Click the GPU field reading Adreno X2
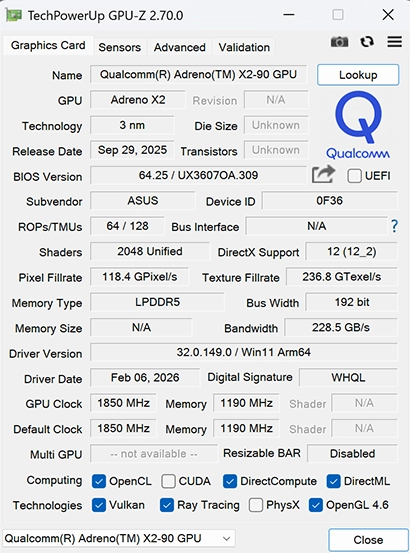This screenshot has height=553, width=410. pyautogui.click(x=138, y=100)
